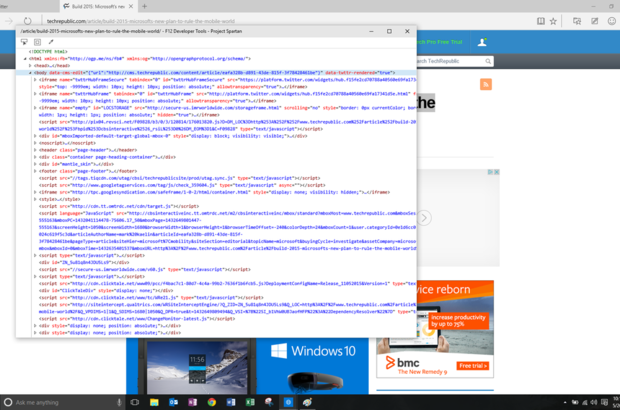Select the googletagservices check script line
The image size is (620, 410).
[x=182, y=185]
